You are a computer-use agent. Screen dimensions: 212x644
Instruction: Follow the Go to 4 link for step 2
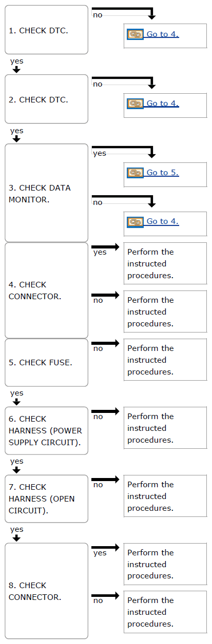[x=163, y=103]
